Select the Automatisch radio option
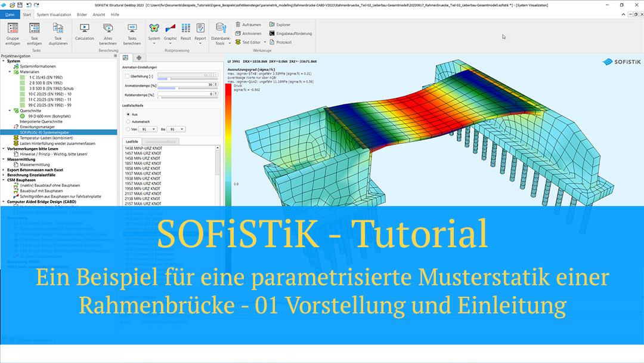This screenshot has width=644, height=363. click(128, 121)
